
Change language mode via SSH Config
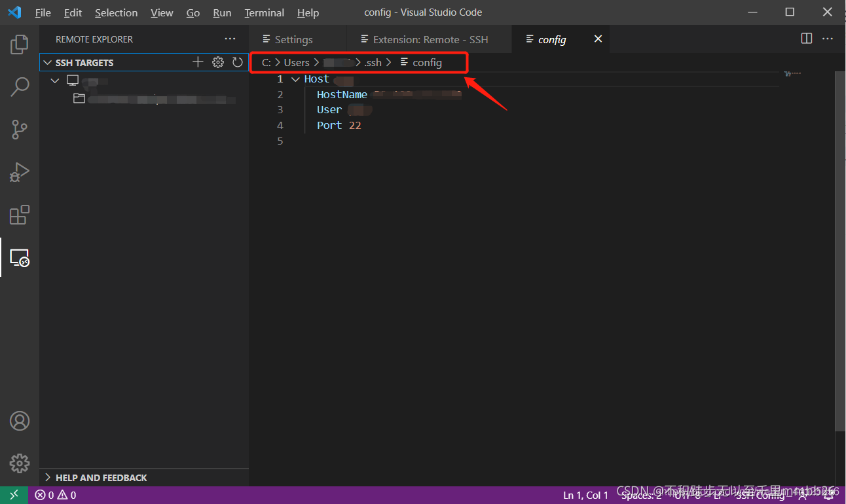(x=760, y=495)
